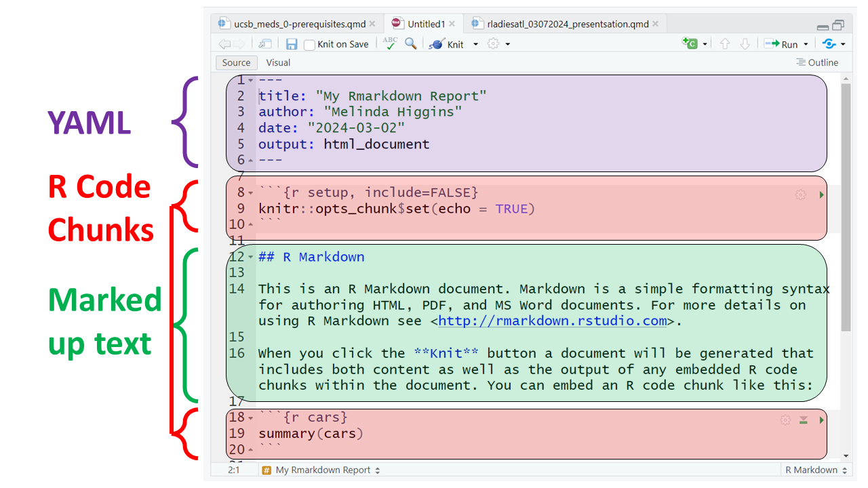Click the editor vertical scrollbar thumb
Viewport: 868px width, 488px height.
point(845,203)
